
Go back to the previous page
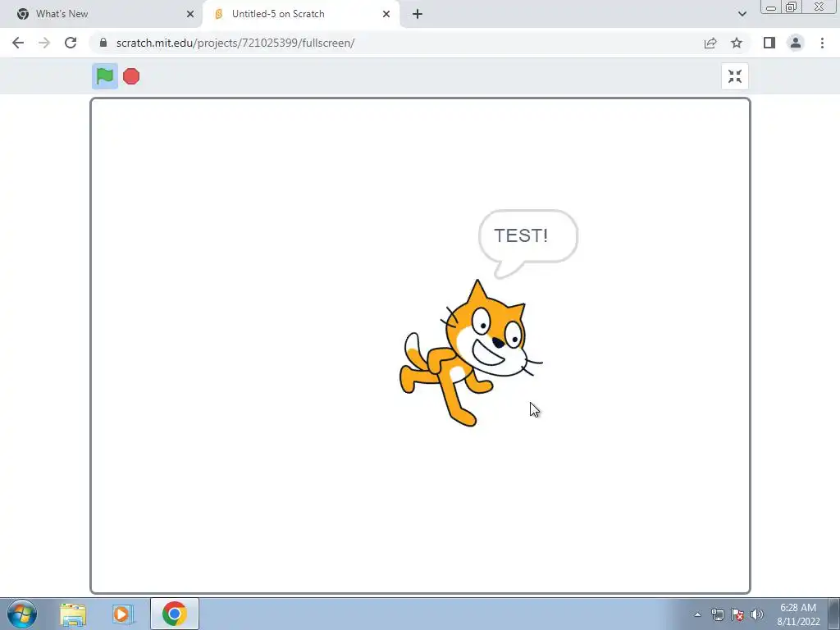click(x=18, y=43)
